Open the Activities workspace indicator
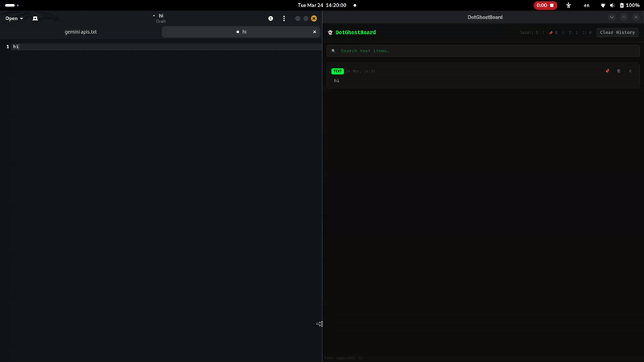The height and width of the screenshot is (362, 644). point(11,6)
